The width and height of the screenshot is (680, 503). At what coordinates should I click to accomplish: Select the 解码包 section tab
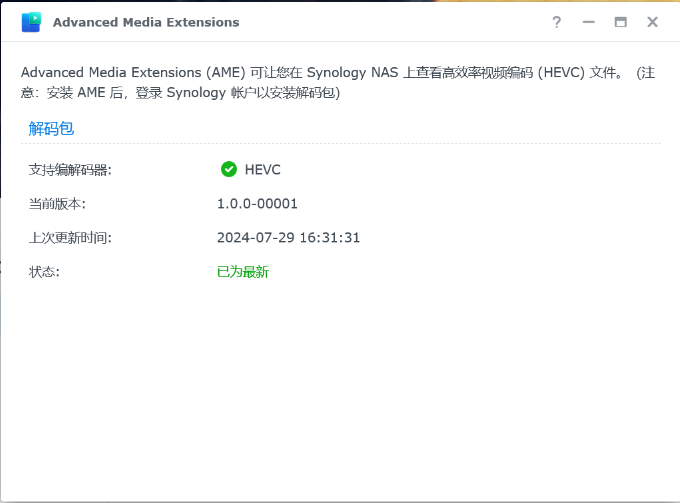pos(51,128)
